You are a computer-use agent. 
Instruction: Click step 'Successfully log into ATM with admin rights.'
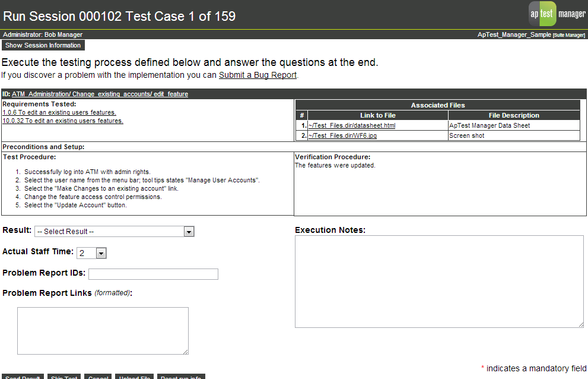click(87, 172)
